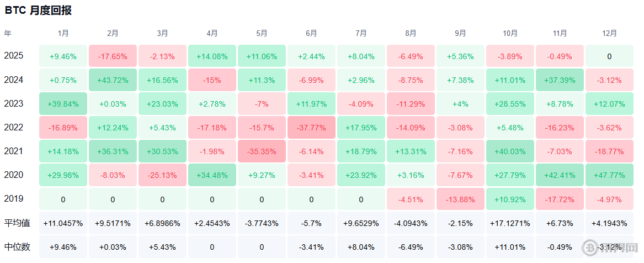The width and height of the screenshot is (644, 263).
Task: Click the +42.41% November 2020 cell
Action: [560, 175]
